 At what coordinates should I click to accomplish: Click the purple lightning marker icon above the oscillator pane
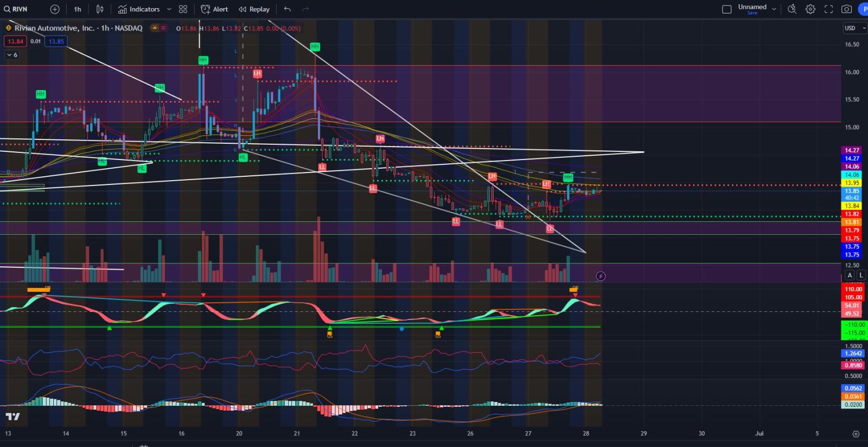(x=601, y=276)
